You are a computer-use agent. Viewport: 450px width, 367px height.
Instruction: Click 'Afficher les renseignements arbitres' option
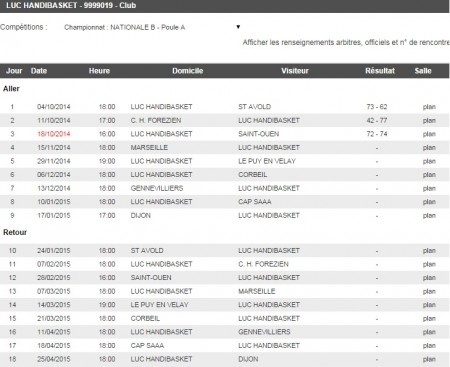pos(346,42)
